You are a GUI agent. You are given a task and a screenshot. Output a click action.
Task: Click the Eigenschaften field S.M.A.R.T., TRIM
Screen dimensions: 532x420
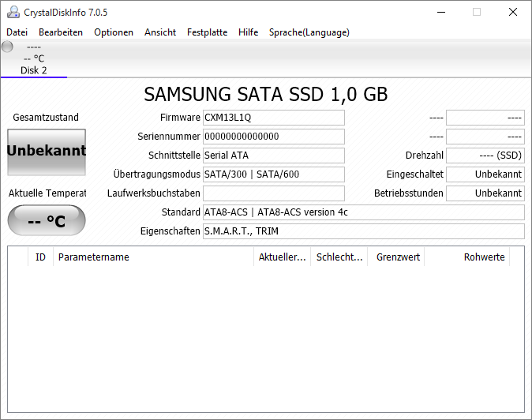364,231
